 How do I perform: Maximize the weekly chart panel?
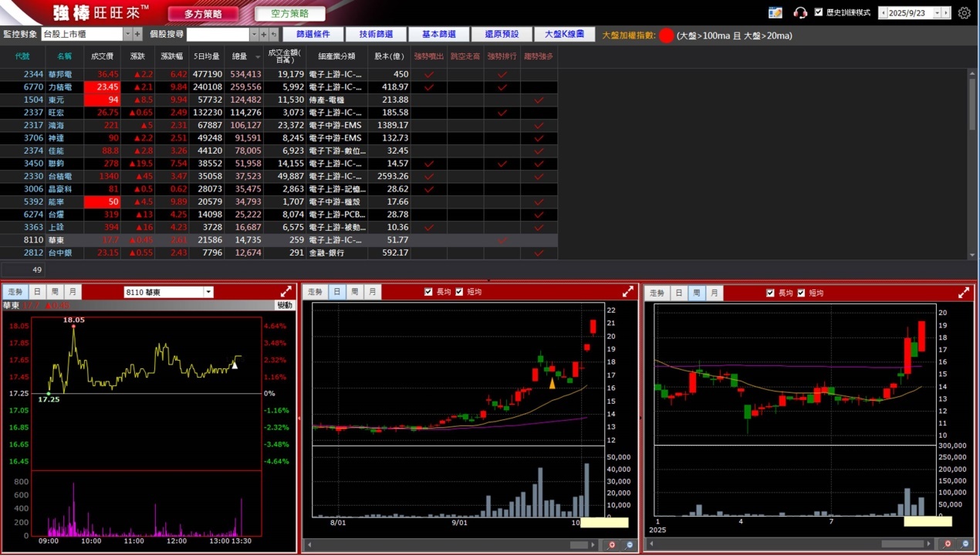964,293
